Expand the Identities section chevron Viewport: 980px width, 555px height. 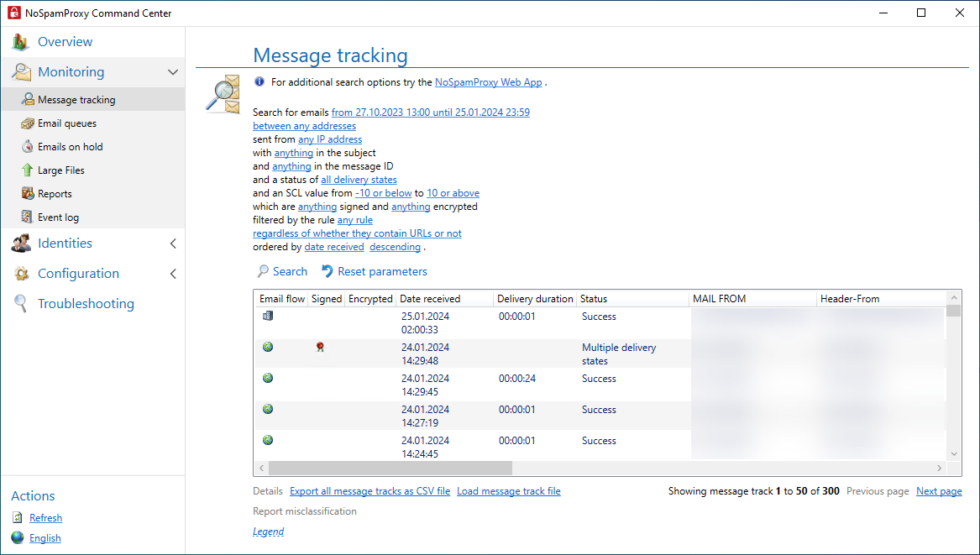coord(173,243)
